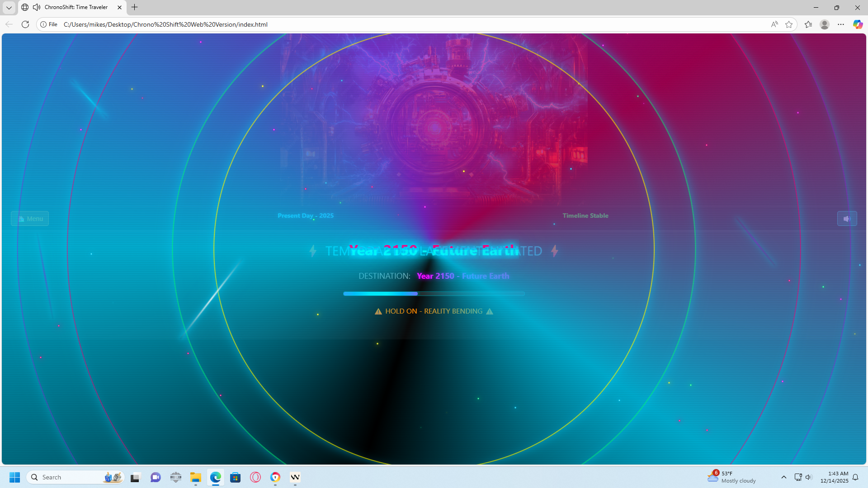868x488 pixels.
Task: Refresh the page
Action: [25, 24]
